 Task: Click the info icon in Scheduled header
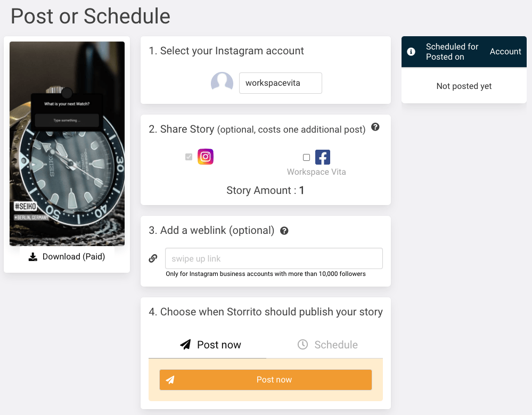[411, 52]
